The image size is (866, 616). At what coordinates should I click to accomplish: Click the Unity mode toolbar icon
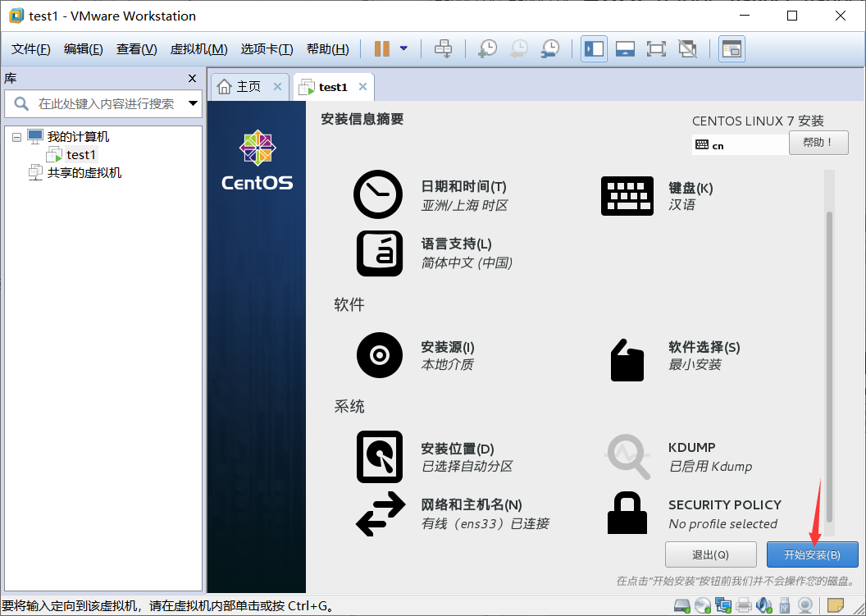tap(687, 48)
